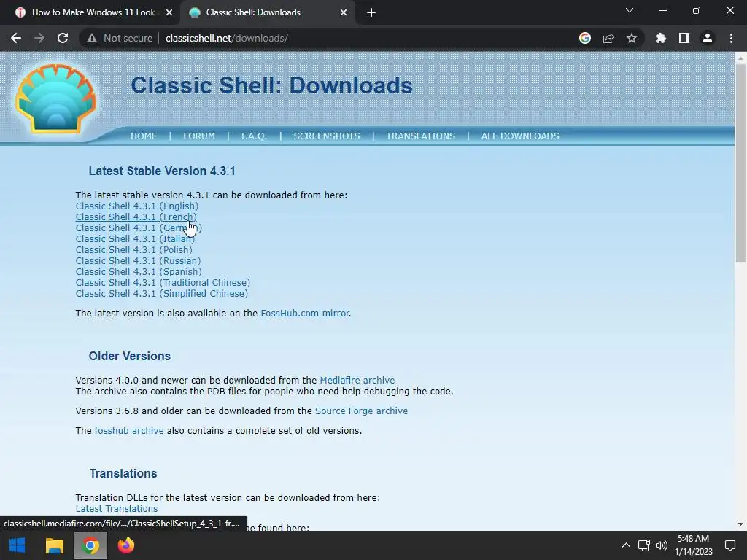Open the Chrome profile avatar menu
Image resolution: width=747 pixels, height=560 pixels.
coord(708,38)
